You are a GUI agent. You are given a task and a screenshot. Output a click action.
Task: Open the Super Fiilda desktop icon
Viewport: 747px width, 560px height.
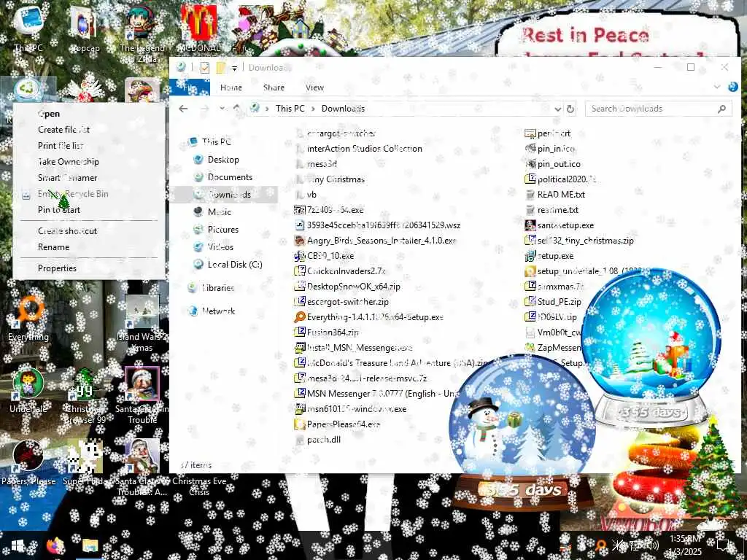tap(85, 462)
